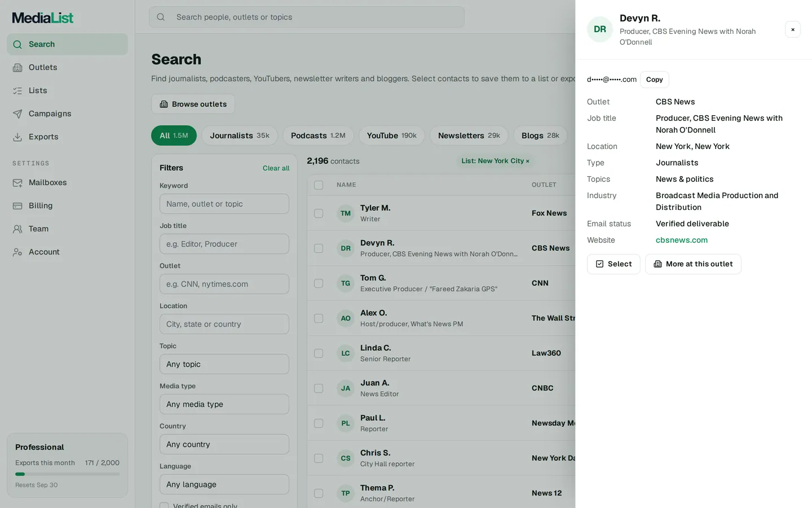The image size is (812, 508).
Task: Open the Any country dropdown
Action: (x=224, y=444)
